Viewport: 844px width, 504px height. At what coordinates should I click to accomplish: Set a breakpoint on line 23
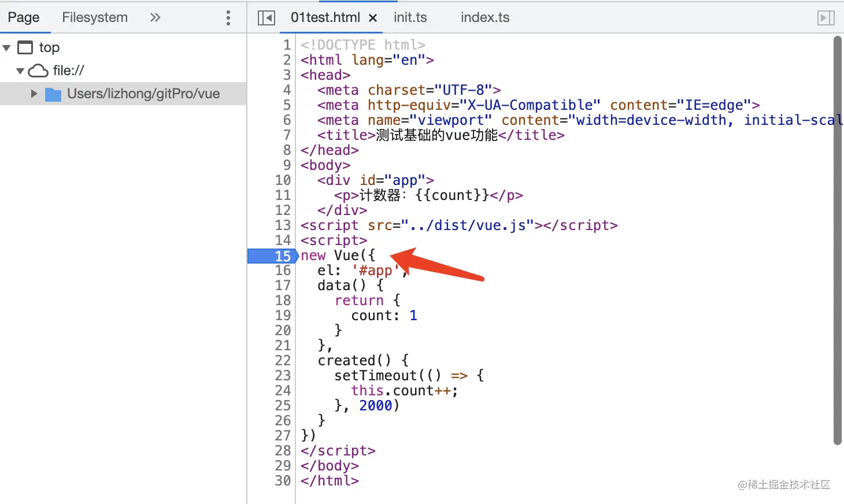coord(283,376)
